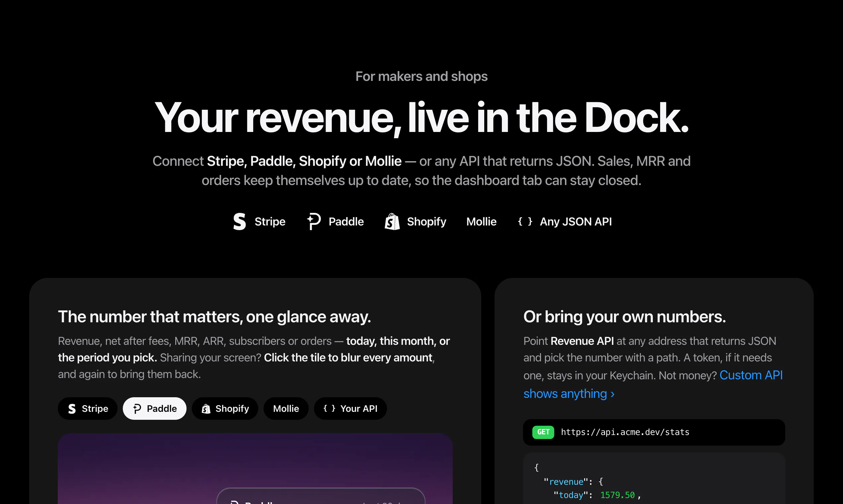Click the 'Mollie' label in hero row
Viewport: 843px width, 504px height.
[481, 221]
